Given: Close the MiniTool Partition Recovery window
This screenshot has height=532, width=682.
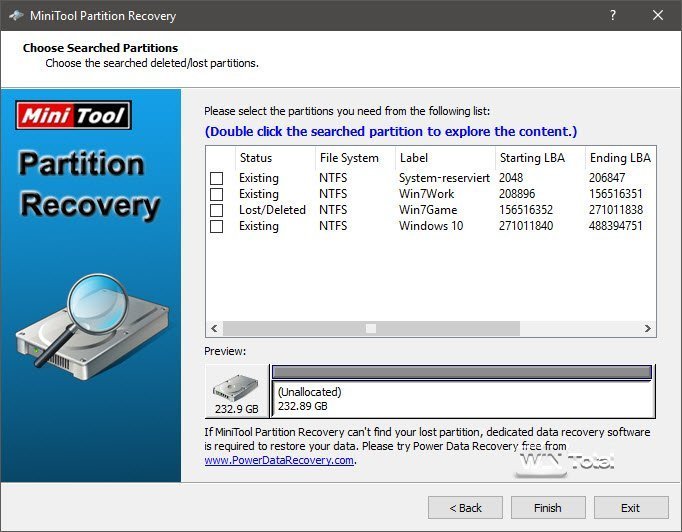Looking at the screenshot, I should 658,15.
